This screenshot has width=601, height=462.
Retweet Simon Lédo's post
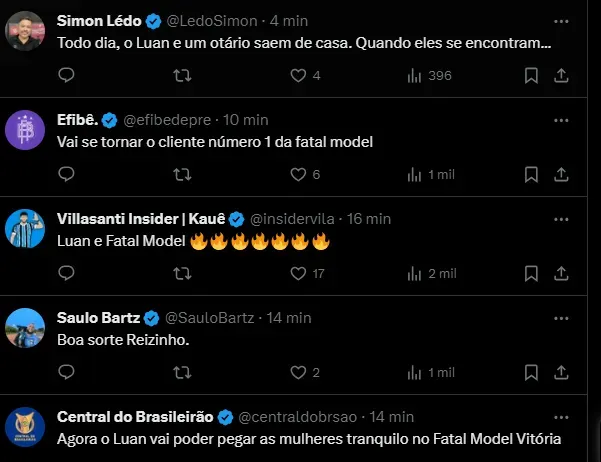(182, 75)
